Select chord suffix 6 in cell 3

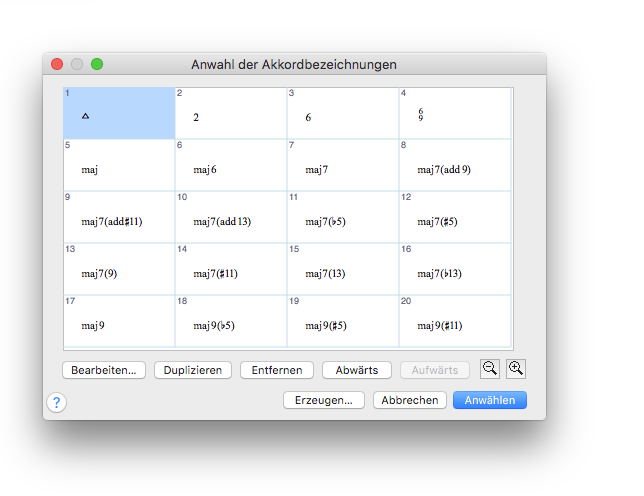(x=343, y=113)
